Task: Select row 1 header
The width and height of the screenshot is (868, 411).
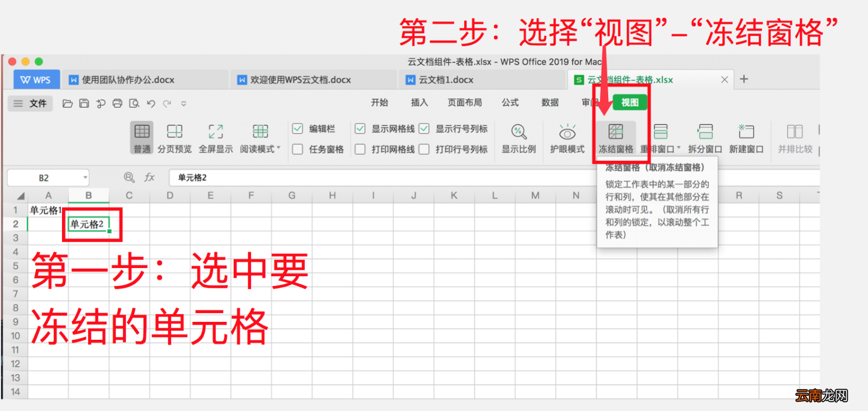Action: [x=15, y=210]
